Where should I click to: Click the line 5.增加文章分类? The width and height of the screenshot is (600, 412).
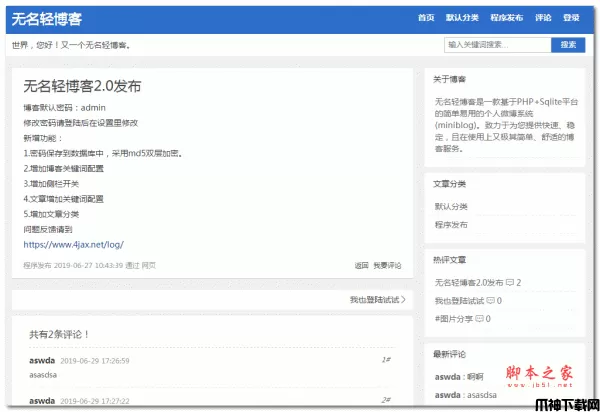pyautogui.click(x=51, y=214)
